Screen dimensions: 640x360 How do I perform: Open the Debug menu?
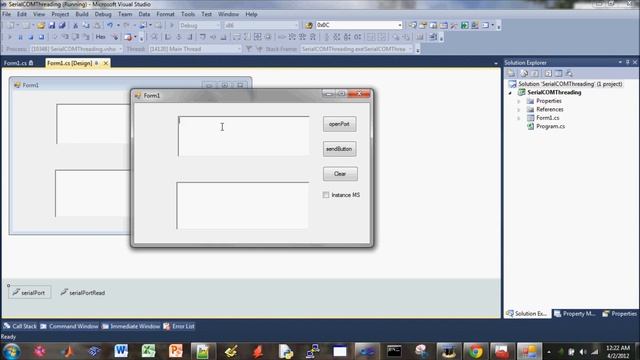click(103, 14)
